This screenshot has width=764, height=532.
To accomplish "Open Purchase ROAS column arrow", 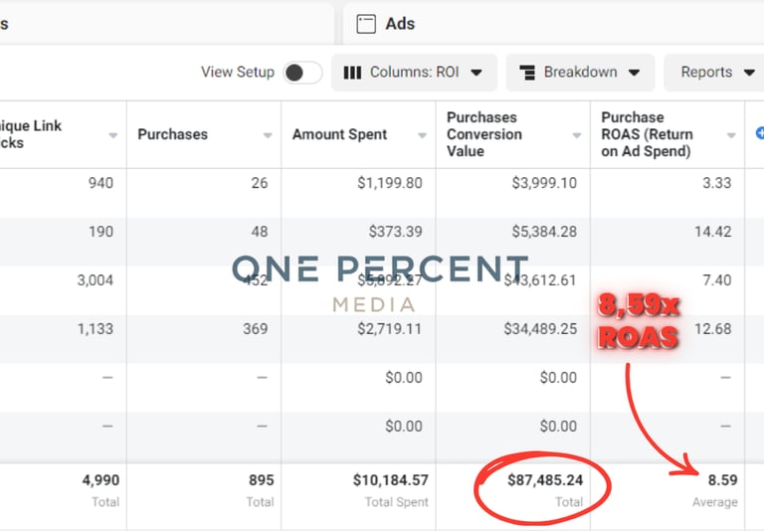I will tap(731, 135).
